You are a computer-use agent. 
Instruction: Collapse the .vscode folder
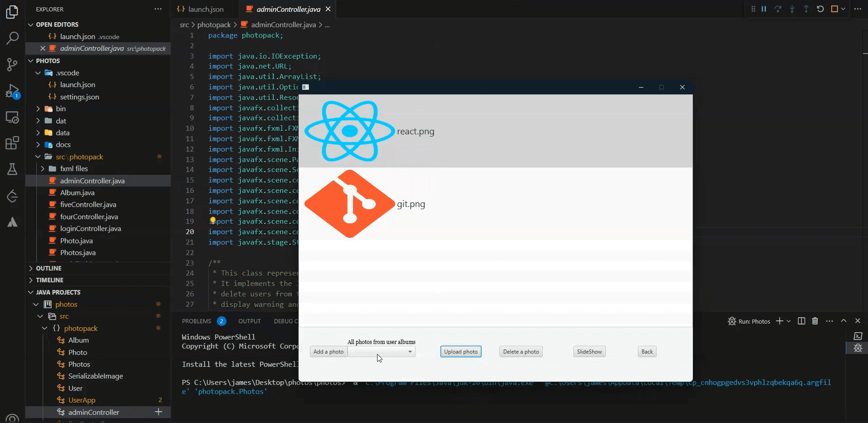pos(38,73)
